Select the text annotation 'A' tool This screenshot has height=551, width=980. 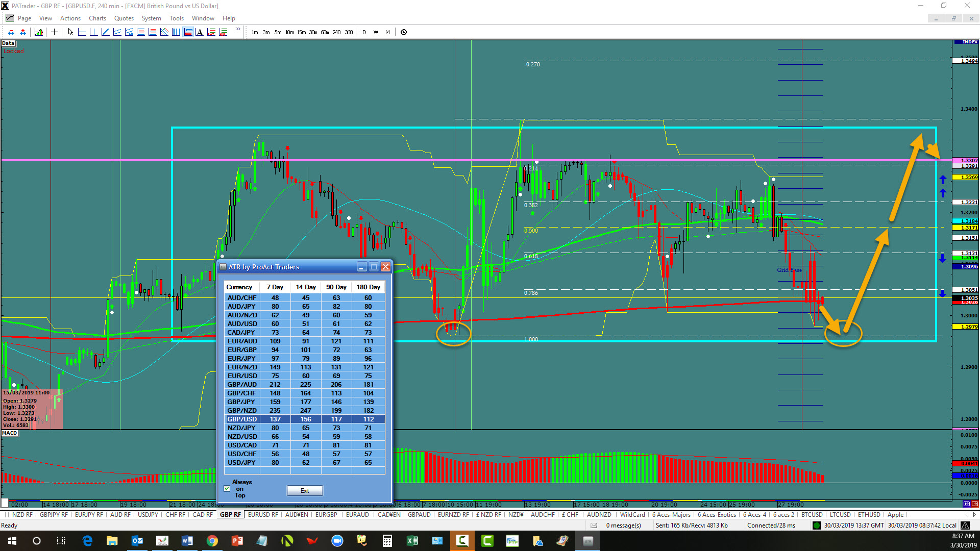(200, 32)
